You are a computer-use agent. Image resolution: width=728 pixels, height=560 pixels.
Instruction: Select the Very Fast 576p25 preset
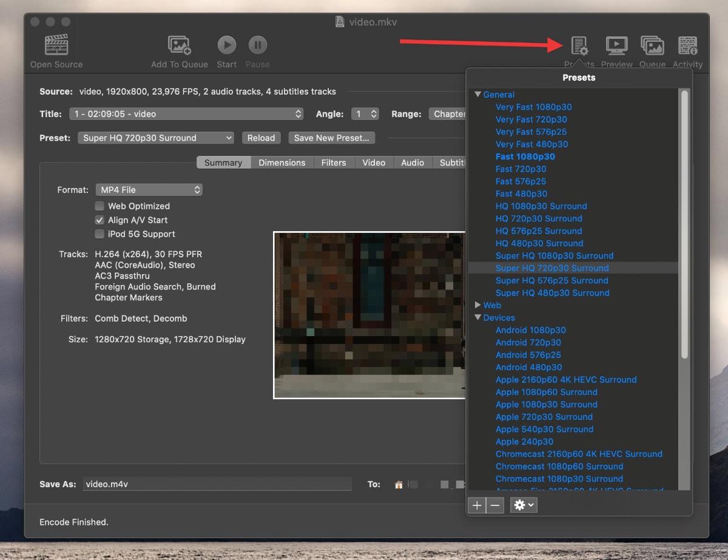pyautogui.click(x=531, y=132)
